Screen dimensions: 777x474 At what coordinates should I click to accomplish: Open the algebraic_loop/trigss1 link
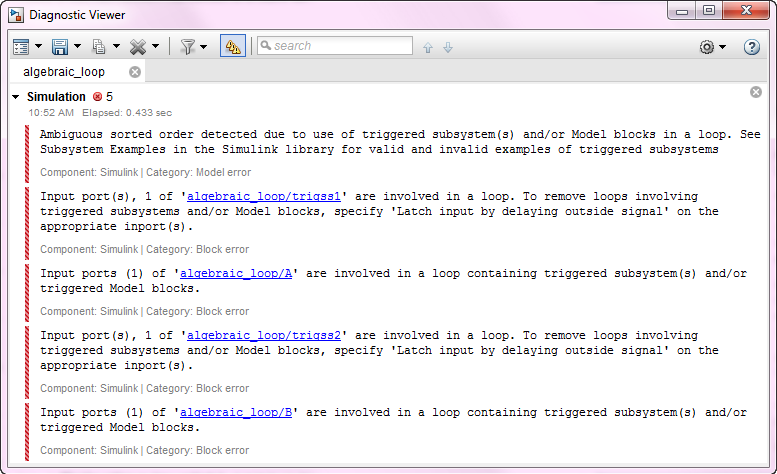264,197
